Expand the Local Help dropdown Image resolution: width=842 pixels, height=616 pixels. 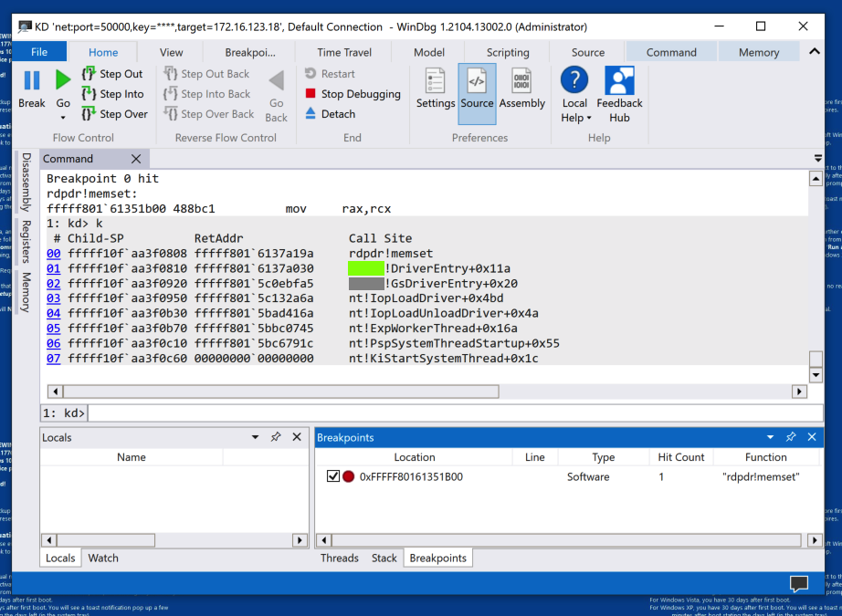pos(589,118)
